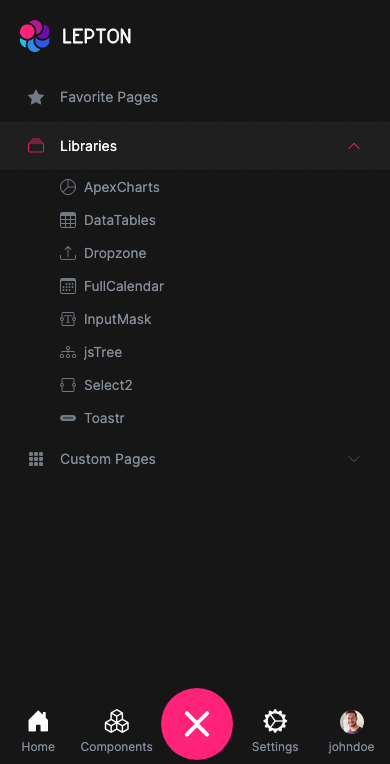This screenshot has width=390, height=764.
Task: Open Favorite Pages star icon
Action: 36,97
